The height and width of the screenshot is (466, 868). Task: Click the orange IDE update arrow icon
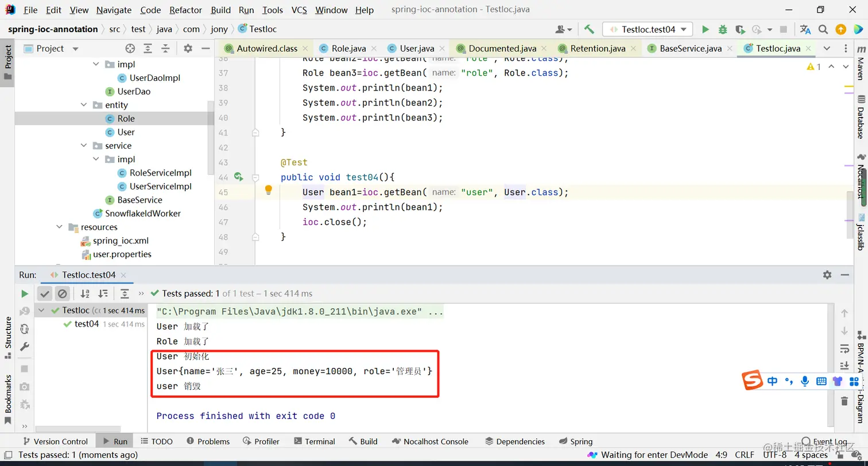pos(840,29)
